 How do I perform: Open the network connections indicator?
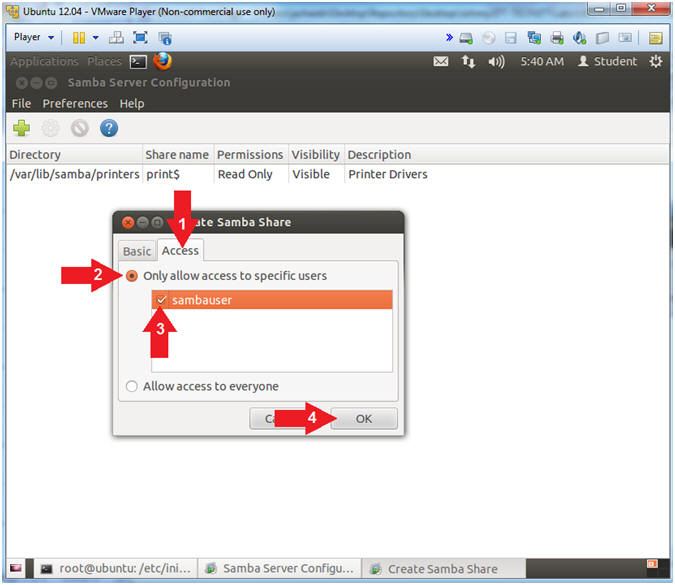click(x=468, y=62)
